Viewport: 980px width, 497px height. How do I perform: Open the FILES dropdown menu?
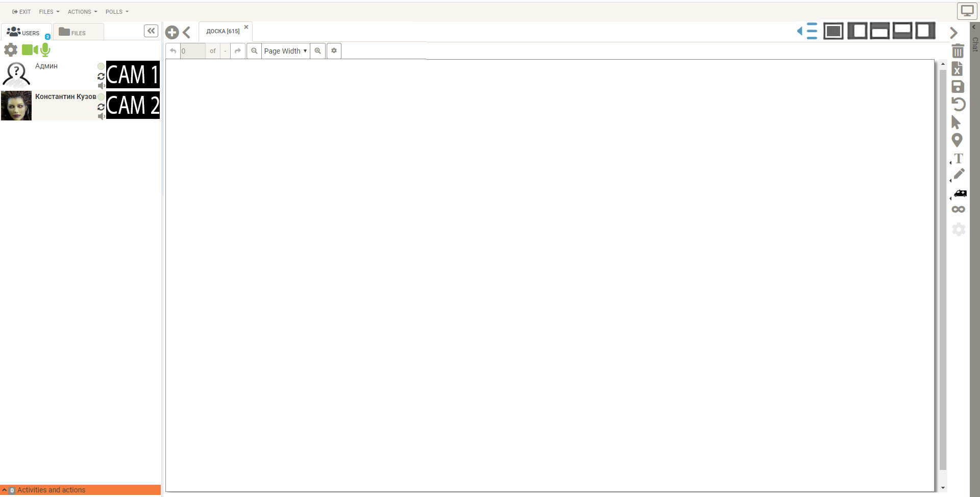tap(49, 12)
